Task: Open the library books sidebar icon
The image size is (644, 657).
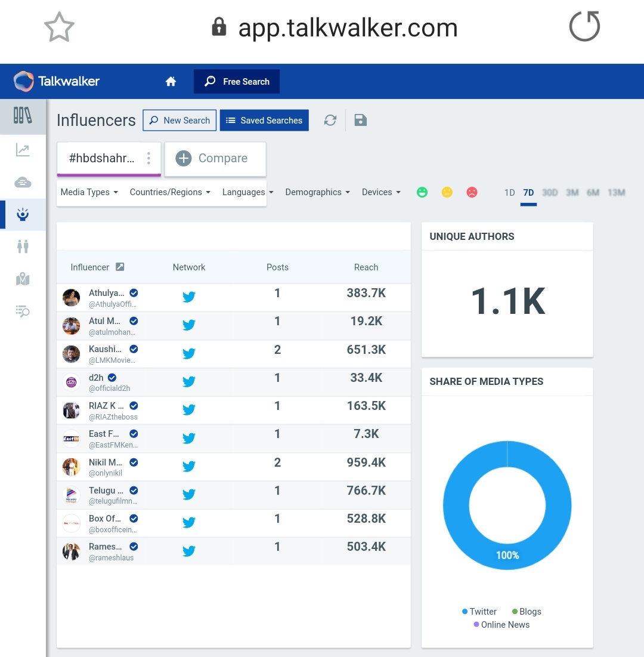Action: click(23, 115)
